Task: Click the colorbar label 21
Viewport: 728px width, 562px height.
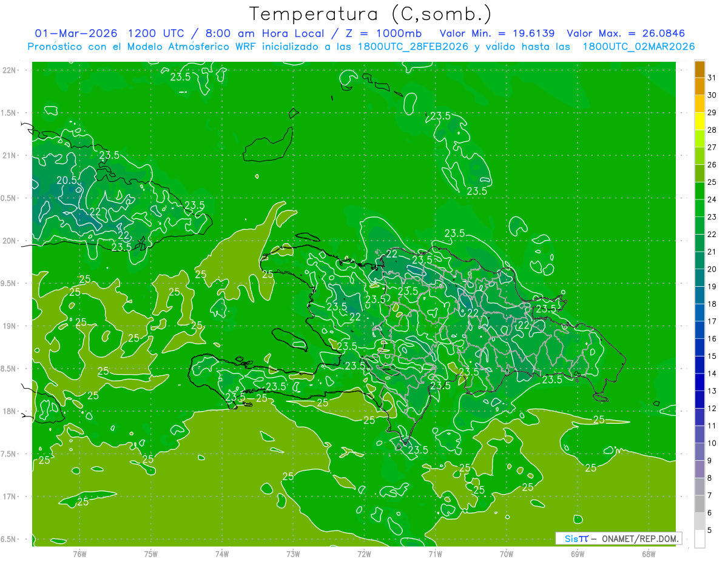Action: click(x=712, y=252)
